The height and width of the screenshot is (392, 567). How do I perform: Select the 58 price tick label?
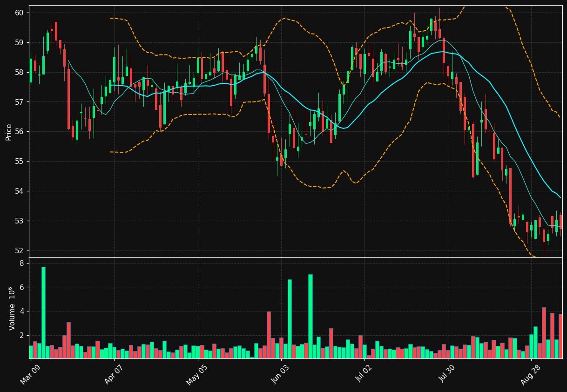pyautogui.click(x=19, y=72)
